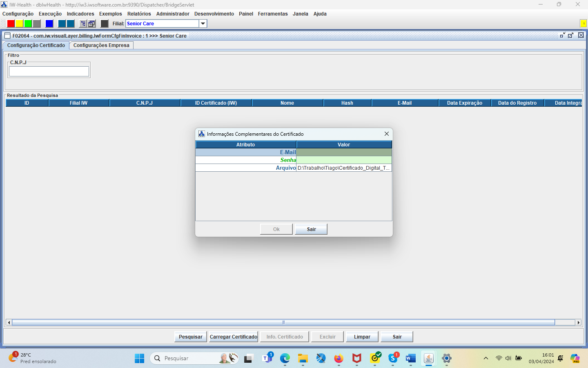Click the E-Mail column header in results table
This screenshot has height=368, width=588.
pos(405,103)
